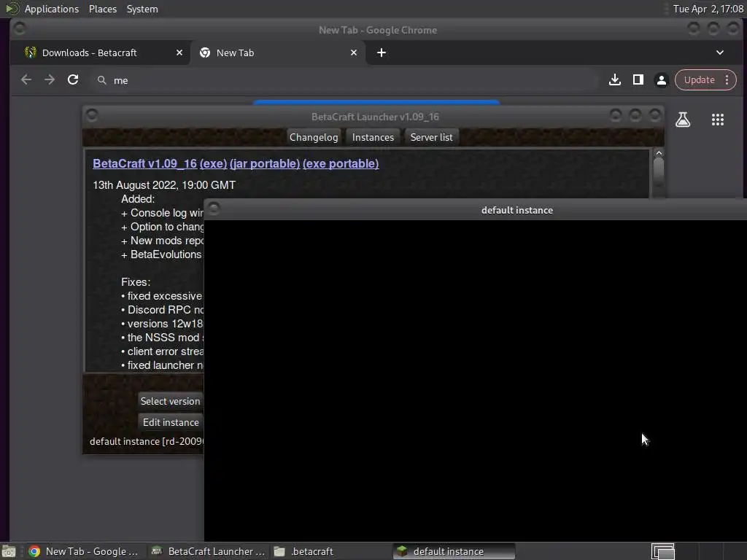Open the Applications menu
This screenshot has height=560, width=747.
[52, 9]
